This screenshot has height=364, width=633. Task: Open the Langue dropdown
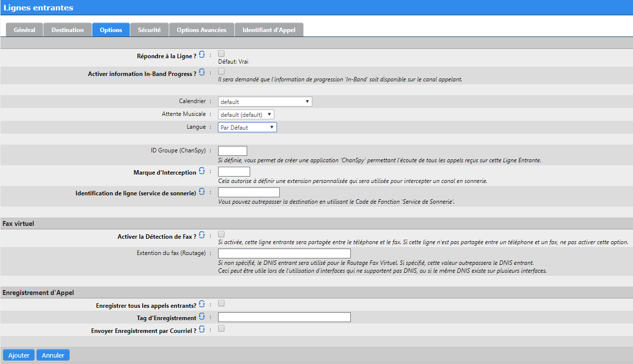tap(247, 127)
